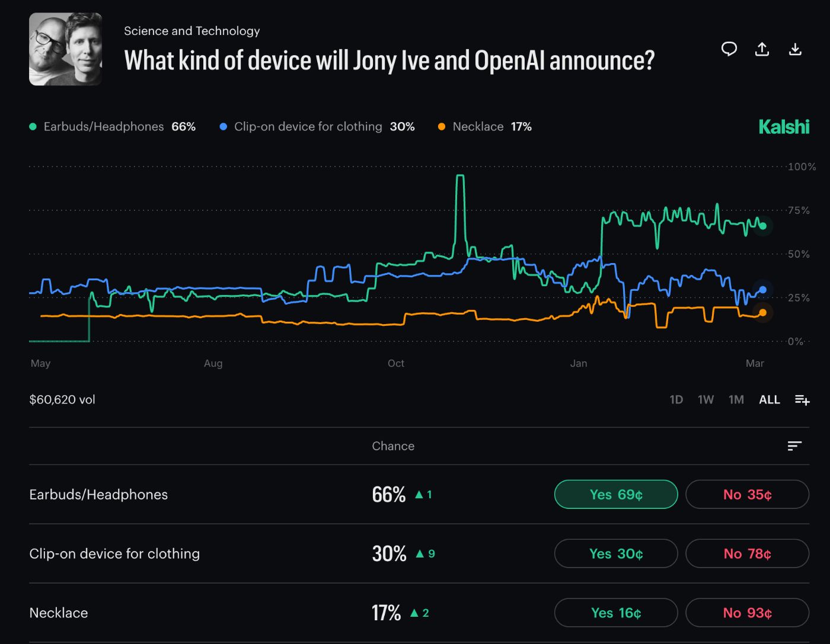Click the Kalshi logo
Screen dimensions: 830x644
[784, 126]
